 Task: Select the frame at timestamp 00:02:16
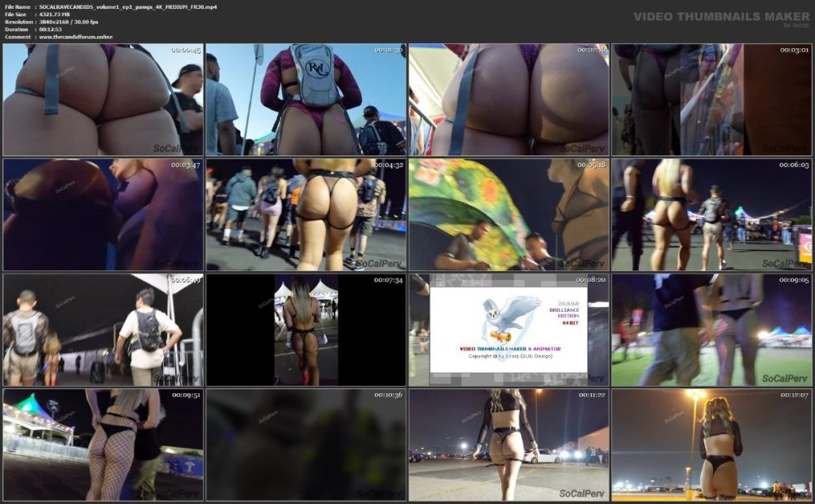tap(509, 99)
